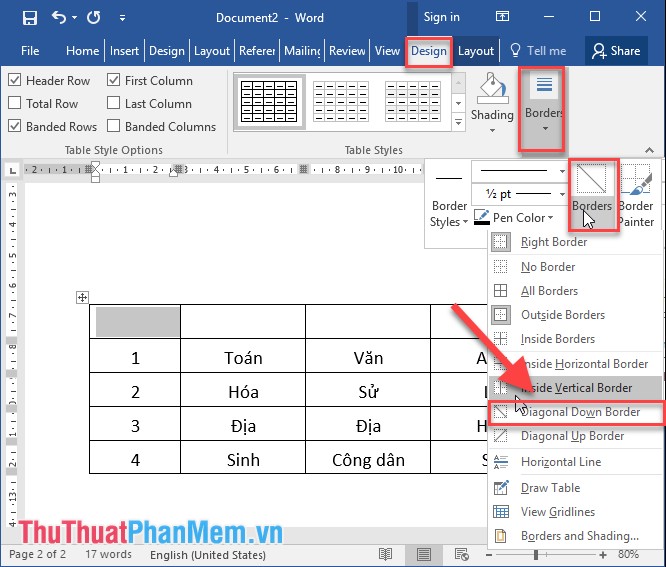Open the ½ pt line weight dropdown
The width and height of the screenshot is (666, 567).
[x=518, y=194]
